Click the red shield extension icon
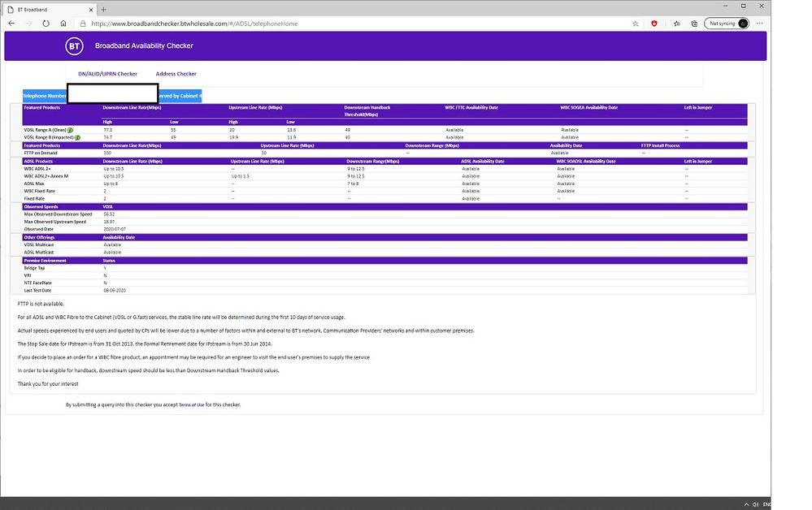Image resolution: width=812 pixels, height=510 pixels. pyautogui.click(x=655, y=24)
